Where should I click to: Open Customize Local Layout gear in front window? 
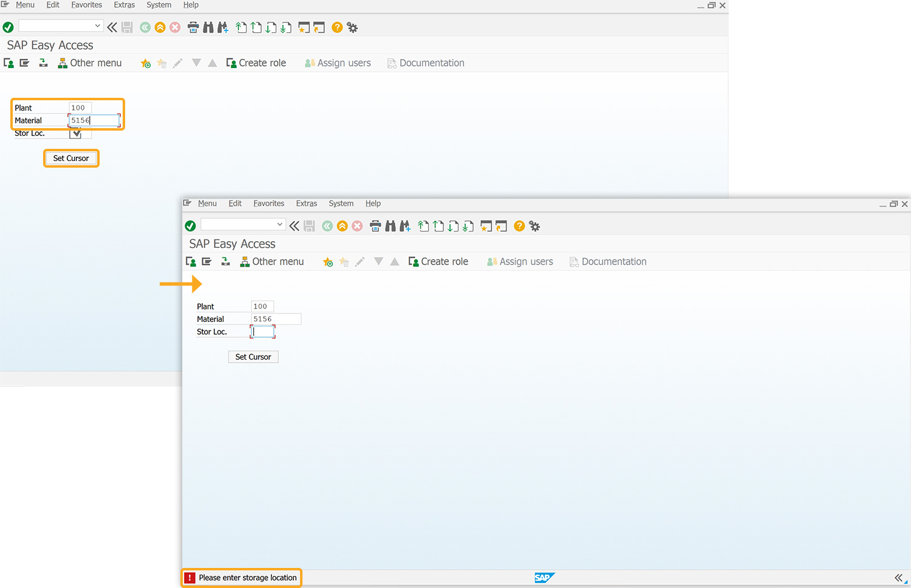534,226
